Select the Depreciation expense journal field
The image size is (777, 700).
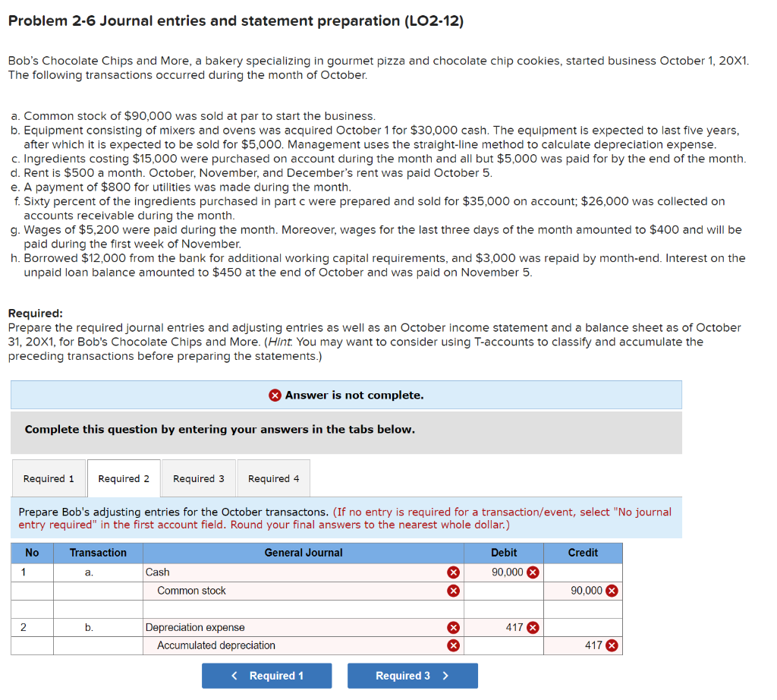click(304, 628)
